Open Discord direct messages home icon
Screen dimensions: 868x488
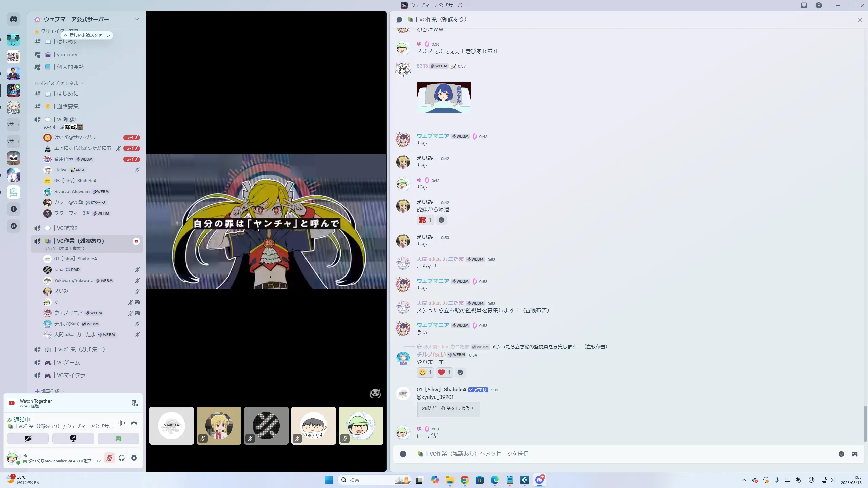pos(14,19)
